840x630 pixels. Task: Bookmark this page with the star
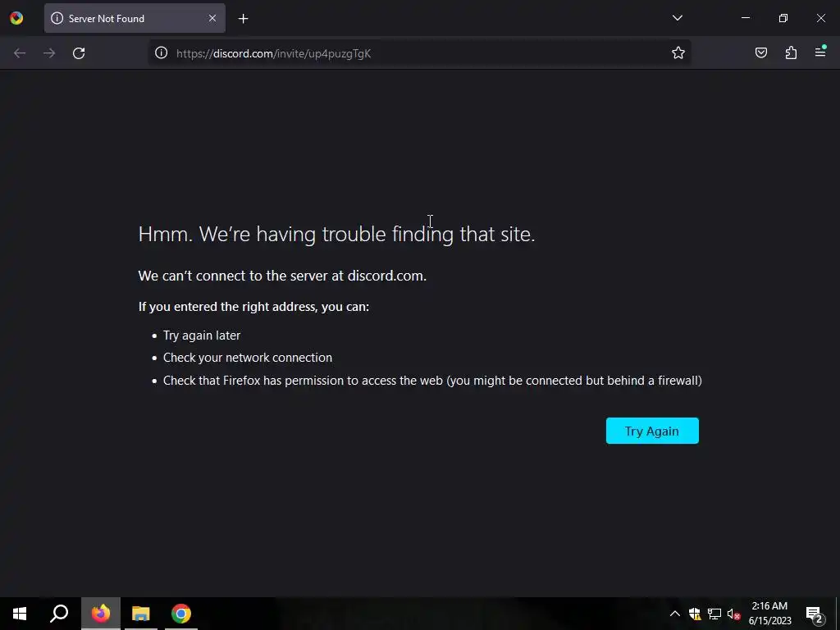(x=678, y=52)
